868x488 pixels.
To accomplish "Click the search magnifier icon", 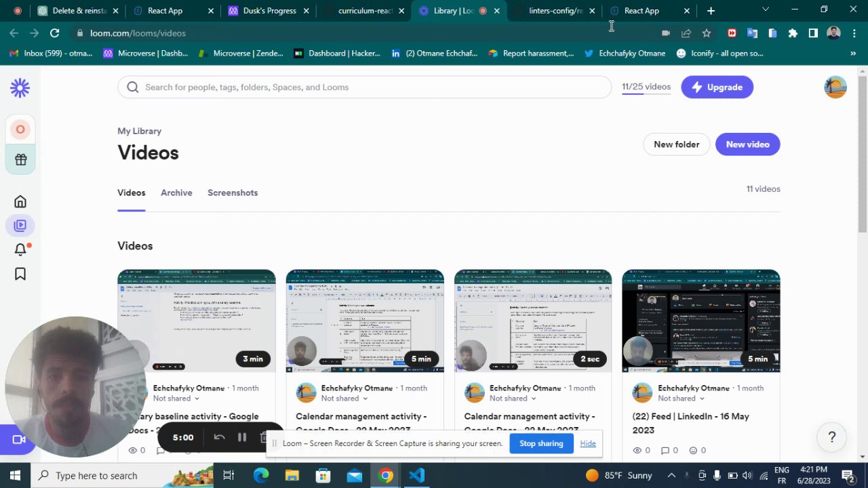I will point(133,87).
